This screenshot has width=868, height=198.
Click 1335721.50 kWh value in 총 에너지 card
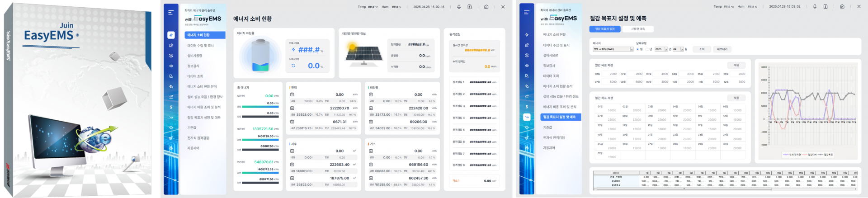tap(265, 129)
